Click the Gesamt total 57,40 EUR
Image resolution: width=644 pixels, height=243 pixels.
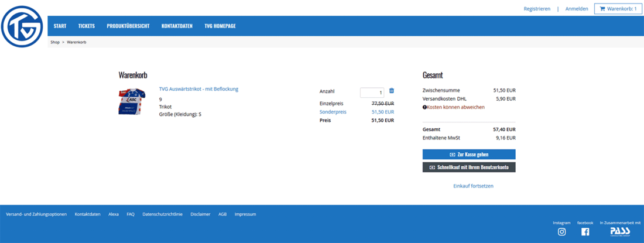pos(504,129)
